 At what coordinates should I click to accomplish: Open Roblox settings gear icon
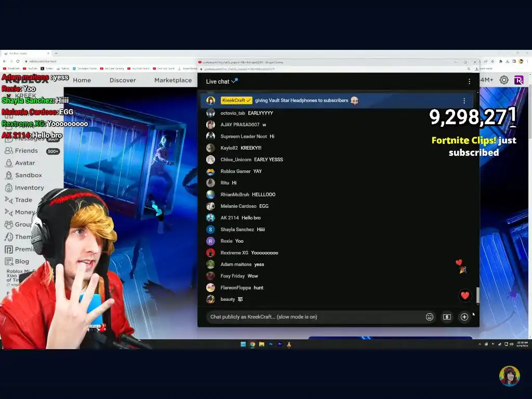click(504, 80)
